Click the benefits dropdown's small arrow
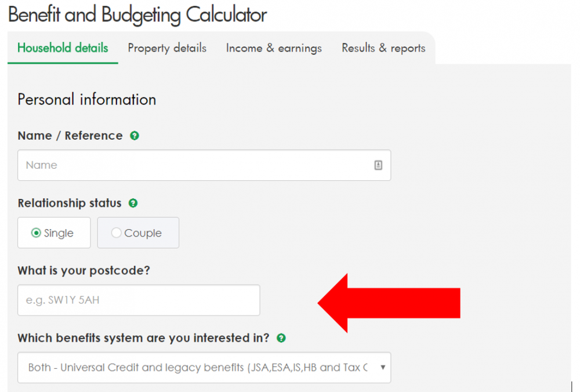Image resolution: width=580 pixels, height=392 pixels. point(383,367)
